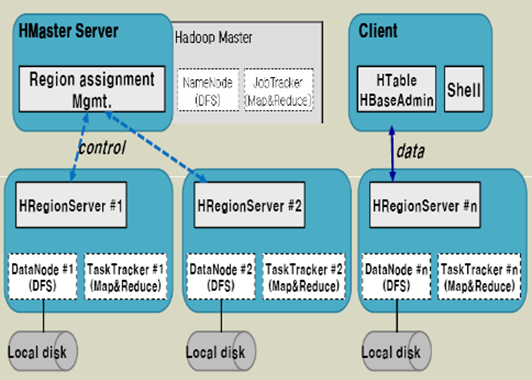Click the NameNode (DFS) dashed box
This screenshot has height=380, width=532.
208,90
